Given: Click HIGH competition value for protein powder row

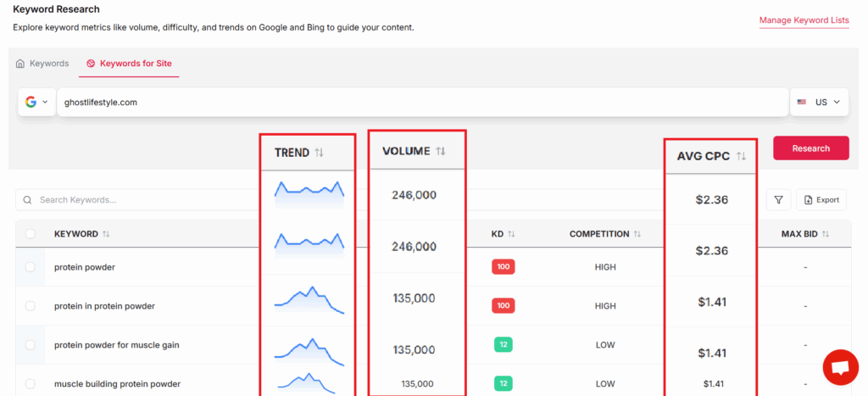Looking at the screenshot, I should tap(605, 267).
